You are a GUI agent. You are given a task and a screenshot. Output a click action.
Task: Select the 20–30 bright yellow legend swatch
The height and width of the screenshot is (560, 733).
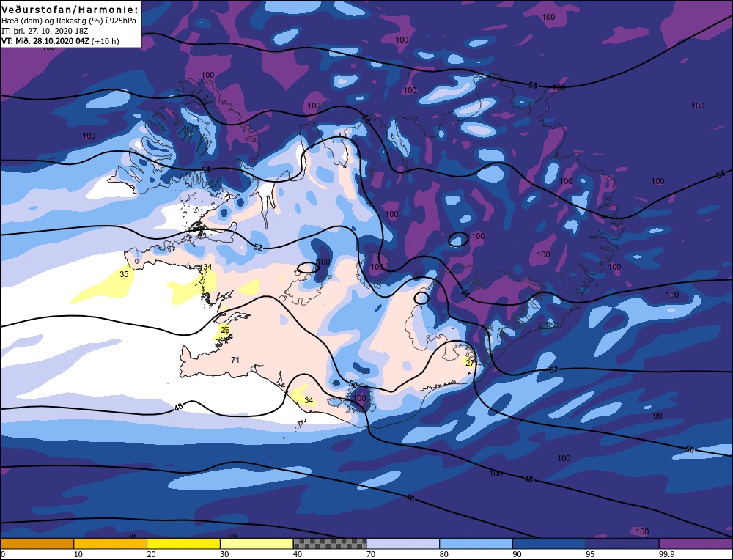pos(183,543)
